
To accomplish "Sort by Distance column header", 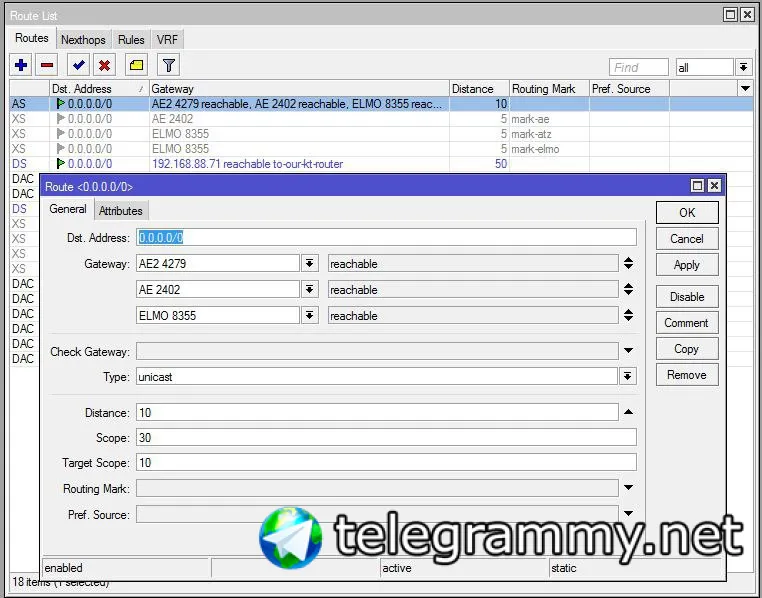I will [x=479, y=89].
